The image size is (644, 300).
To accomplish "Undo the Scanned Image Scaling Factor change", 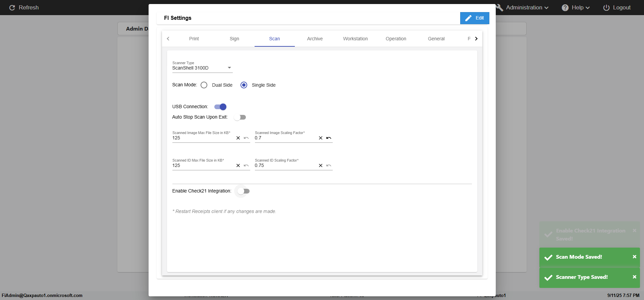I will point(329,138).
